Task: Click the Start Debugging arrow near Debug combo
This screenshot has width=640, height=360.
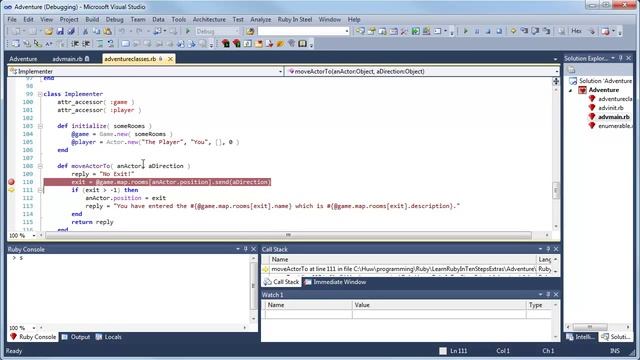Action: click(x=188, y=31)
